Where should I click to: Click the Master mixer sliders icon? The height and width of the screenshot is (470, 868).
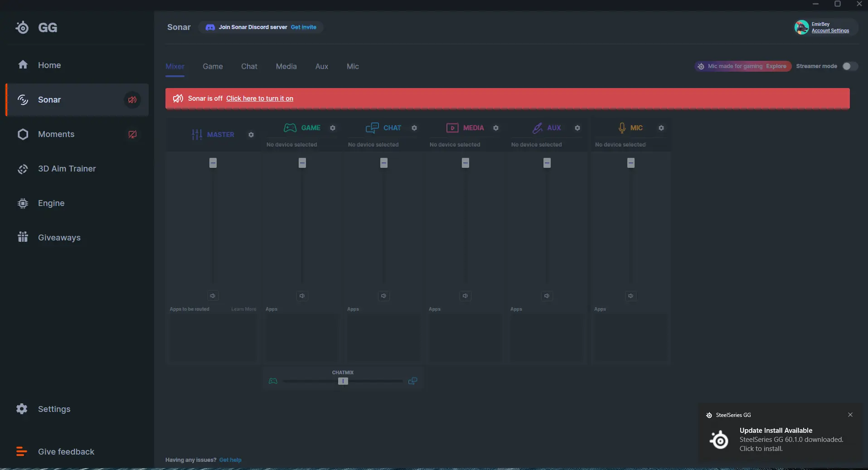coord(197,135)
